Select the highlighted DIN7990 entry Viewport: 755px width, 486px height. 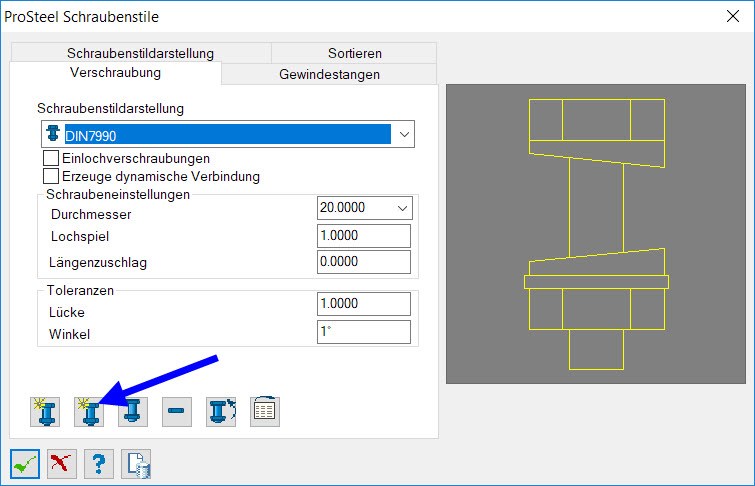[x=227, y=134]
